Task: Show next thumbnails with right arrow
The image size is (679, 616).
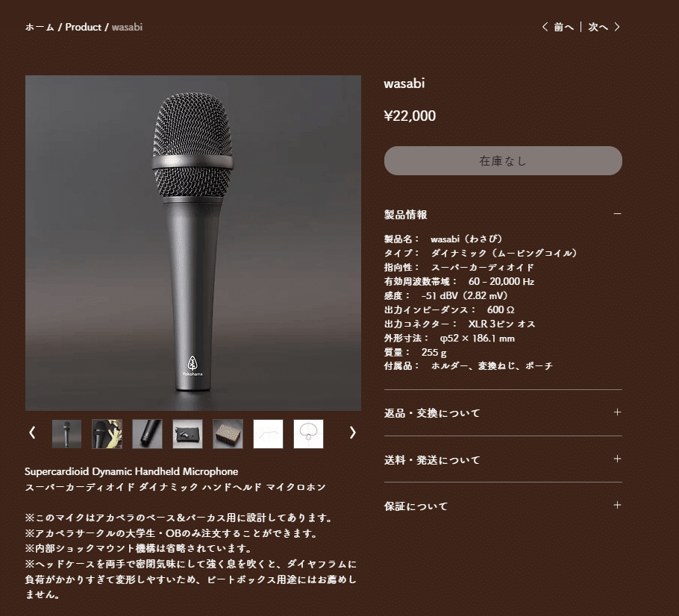Action: 352,433
